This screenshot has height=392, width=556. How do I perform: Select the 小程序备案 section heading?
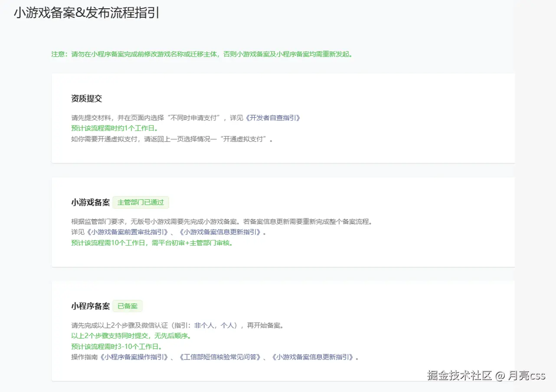pos(89,305)
